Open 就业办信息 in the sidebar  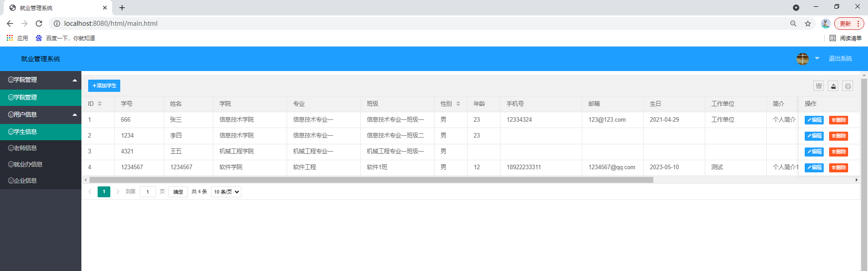[x=41, y=164]
